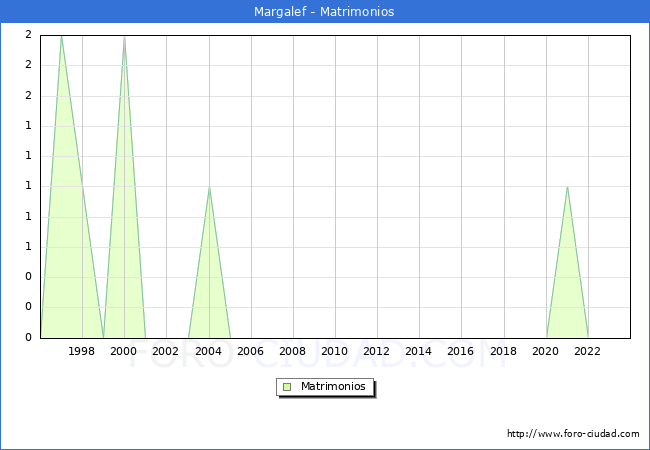
Task: Click the 'Matrimonios' legend label
Action: tap(333, 386)
